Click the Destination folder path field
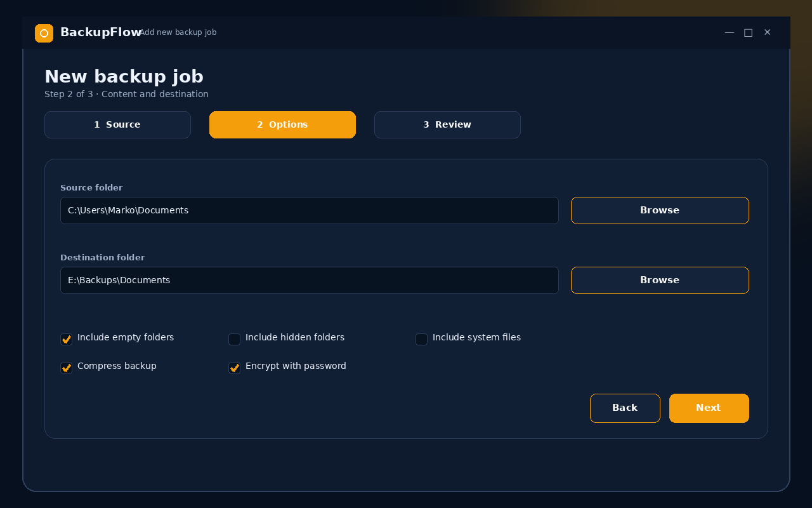This screenshot has height=508, width=812. click(310, 280)
